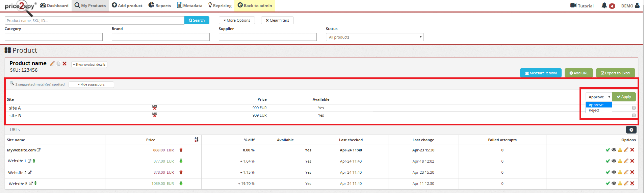
Task: Expand Show product details
Action: [89, 65]
